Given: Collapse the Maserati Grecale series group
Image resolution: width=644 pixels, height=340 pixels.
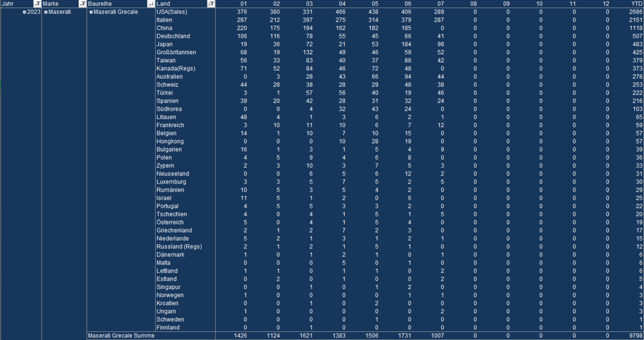Looking at the screenshot, I should pyautogui.click(x=91, y=12).
